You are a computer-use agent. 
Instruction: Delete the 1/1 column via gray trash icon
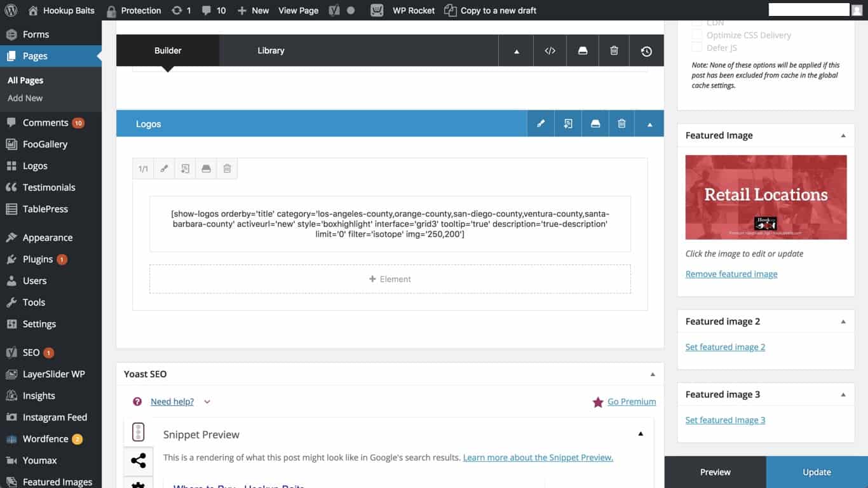(x=227, y=169)
